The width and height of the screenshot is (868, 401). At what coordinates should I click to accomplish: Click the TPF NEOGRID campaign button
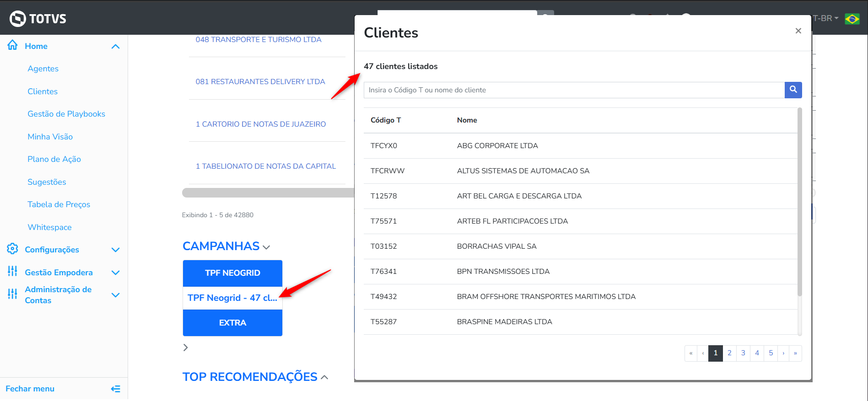pos(232,273)
